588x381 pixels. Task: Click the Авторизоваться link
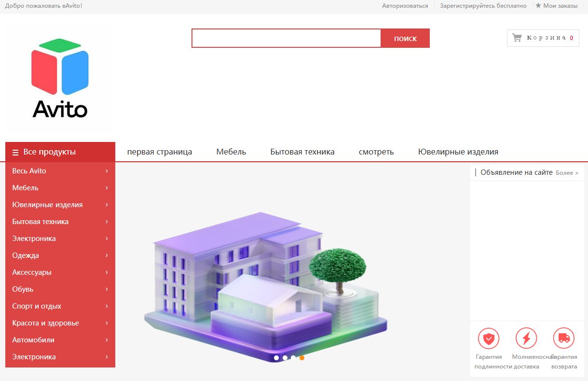point(405,6)
